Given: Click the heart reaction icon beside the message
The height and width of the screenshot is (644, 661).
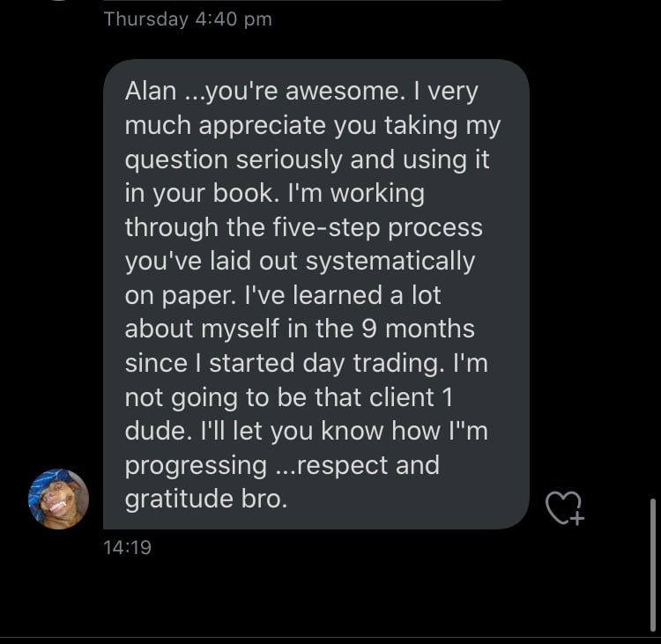Looking at the screenshot, I should (x=564, y=507).
